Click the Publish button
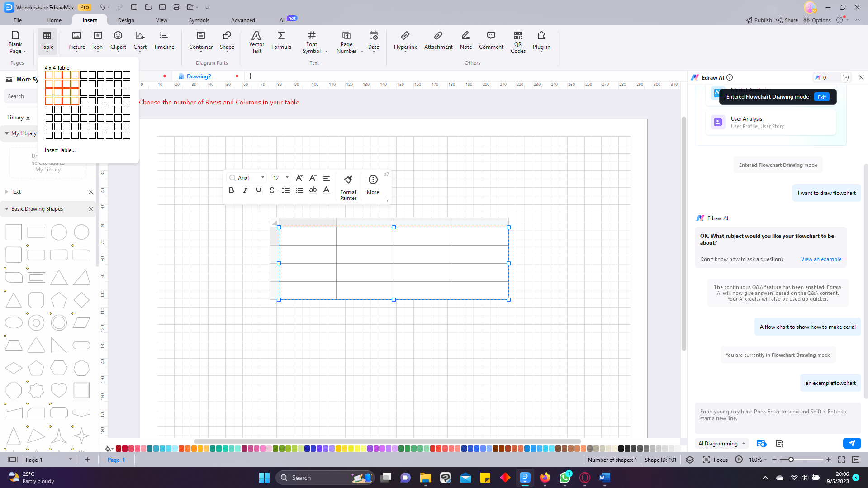 759,20
